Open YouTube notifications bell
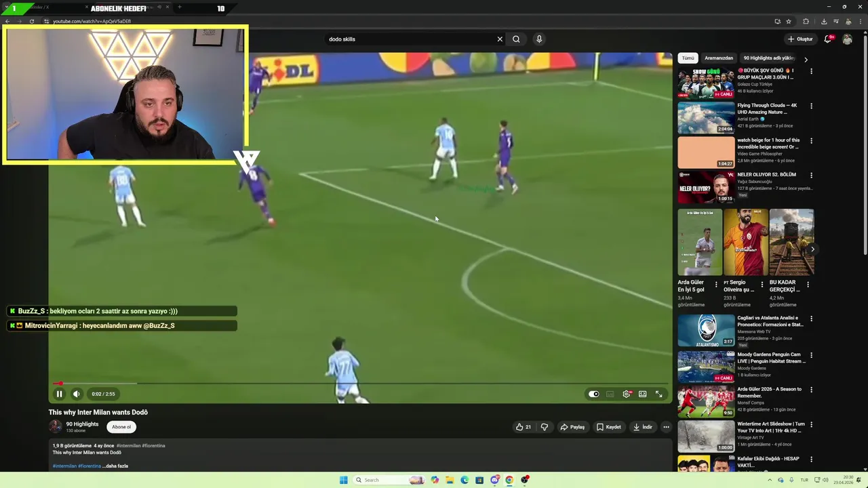Image resolution: width=868 pixels, height=488 pixels. [828, 39]
